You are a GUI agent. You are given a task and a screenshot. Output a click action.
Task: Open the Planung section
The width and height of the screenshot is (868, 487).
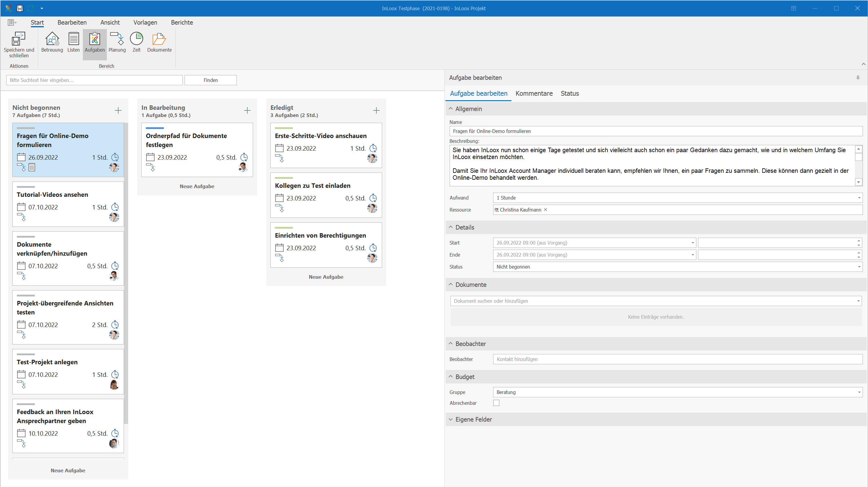tap(117, 42)
